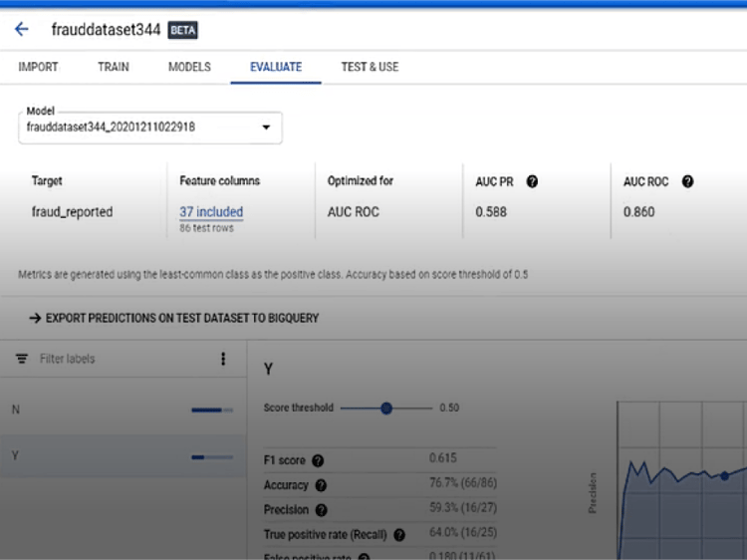Click the Precision value 59.3% (16/27)
The width and height of the screenshot is (747, 560).
pos(463,507)
